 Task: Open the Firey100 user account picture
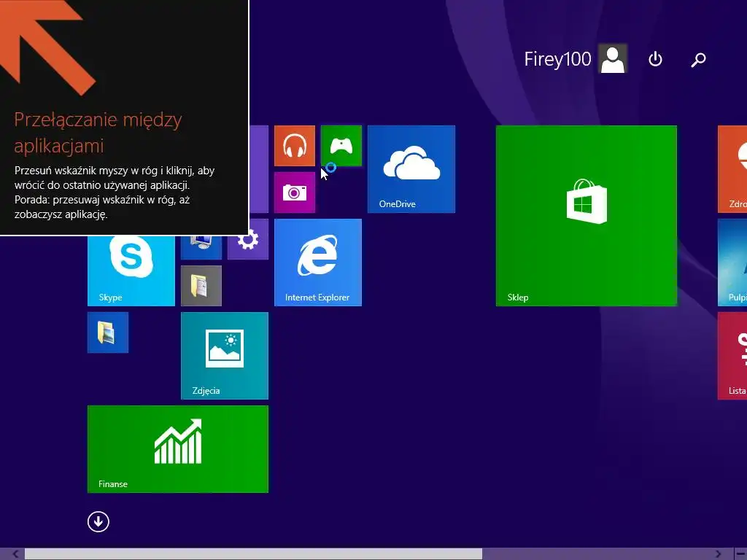click(613, 59)
